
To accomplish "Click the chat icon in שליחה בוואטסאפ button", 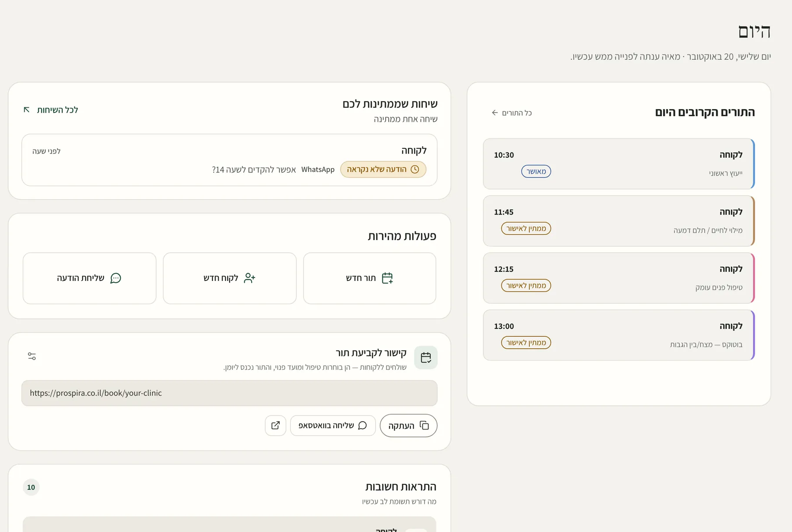I will 362,426.
